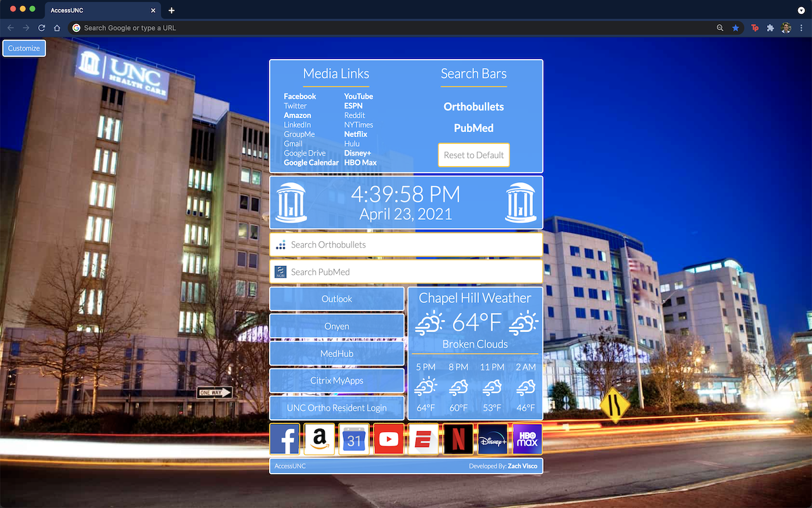Open the Disney+ shortcut icon
Viewport: 812px width, 508px height.
[x=493, y=439]
